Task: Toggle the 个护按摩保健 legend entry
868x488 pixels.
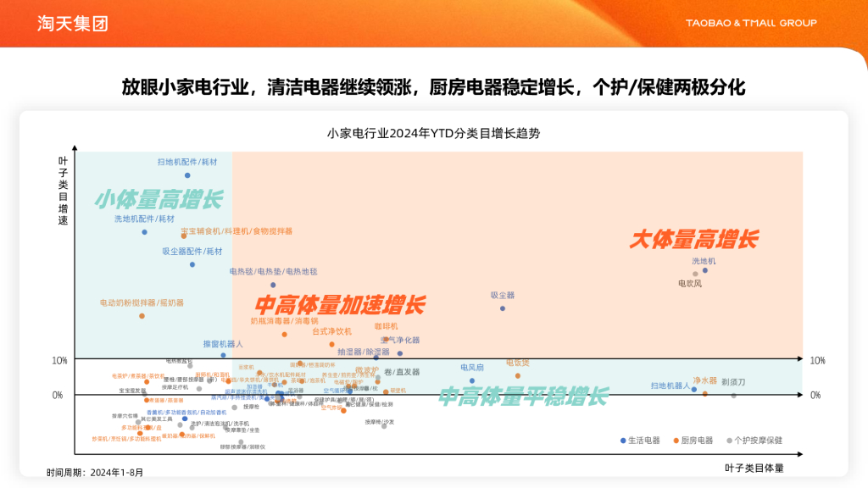Action: pos(754,441)
